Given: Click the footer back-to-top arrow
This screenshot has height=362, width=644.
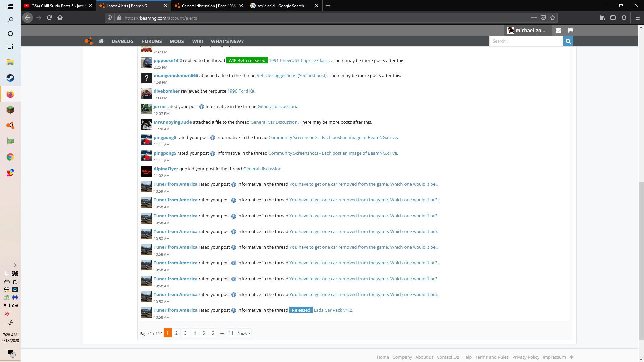Looking at the screenshot, I should (x=571, y=357).
